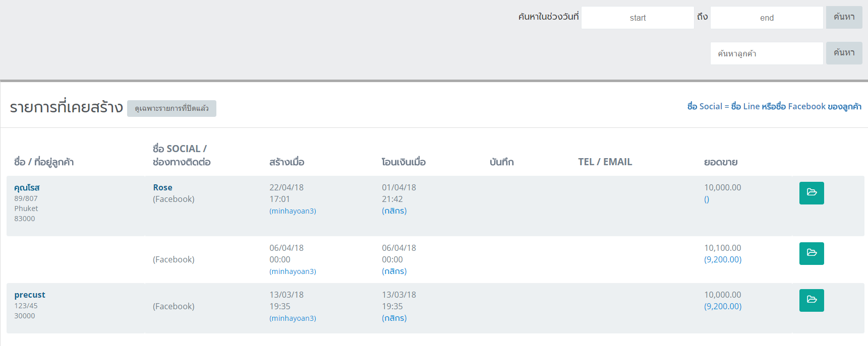This screenshot has height=346, width=868.
Task: Click the end date field
Action: tap(766, 18)
